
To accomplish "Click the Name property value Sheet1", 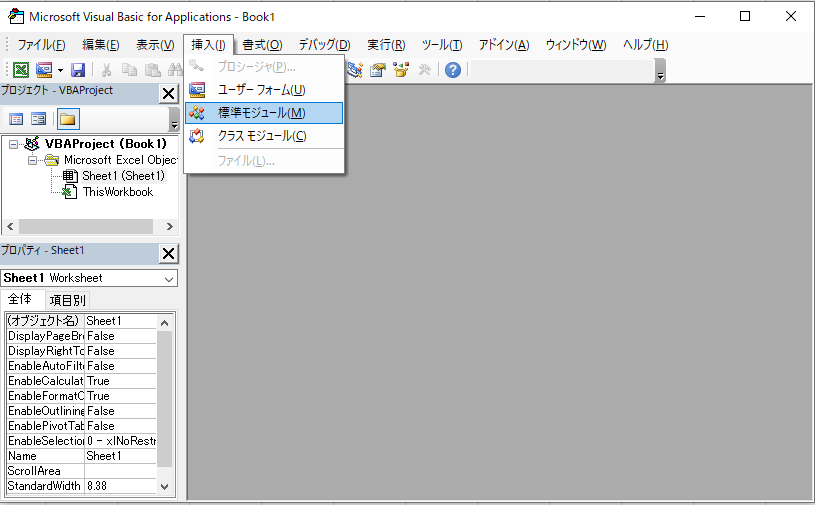I will [x=121, y=456].
